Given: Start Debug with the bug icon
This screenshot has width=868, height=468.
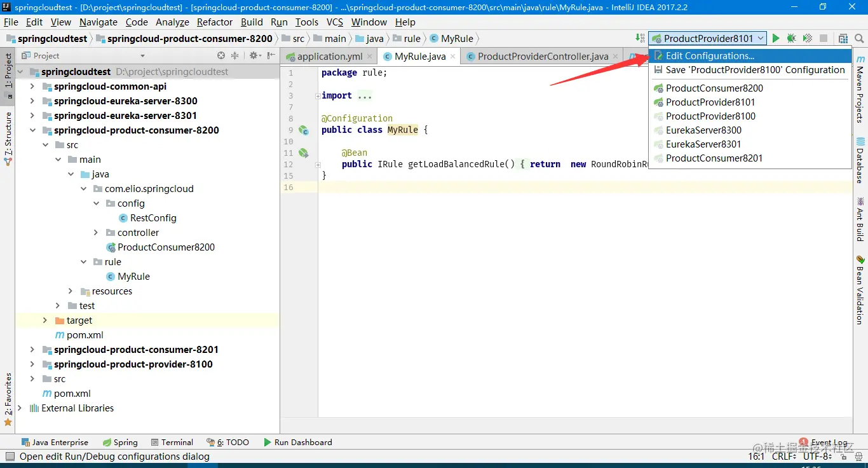Looking at the screenshot, I should point(791,38).
